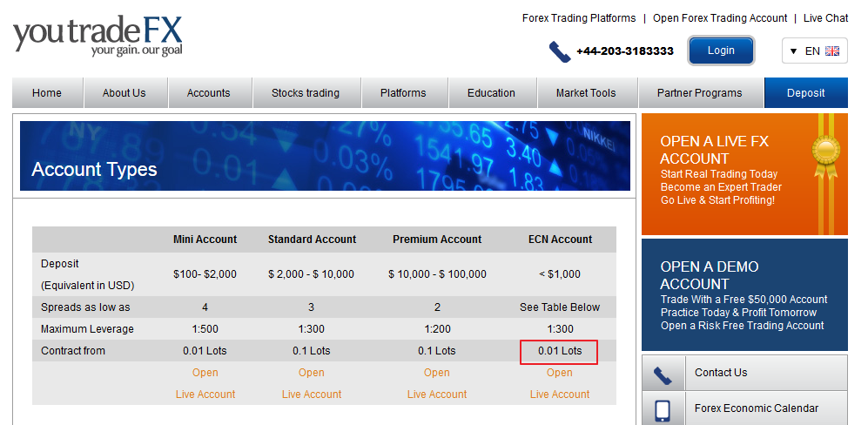Image resolution: width=868 pixels, height=425 pixels.
Task: Click the Mini Account column header
Action: [x=205, y=239]
